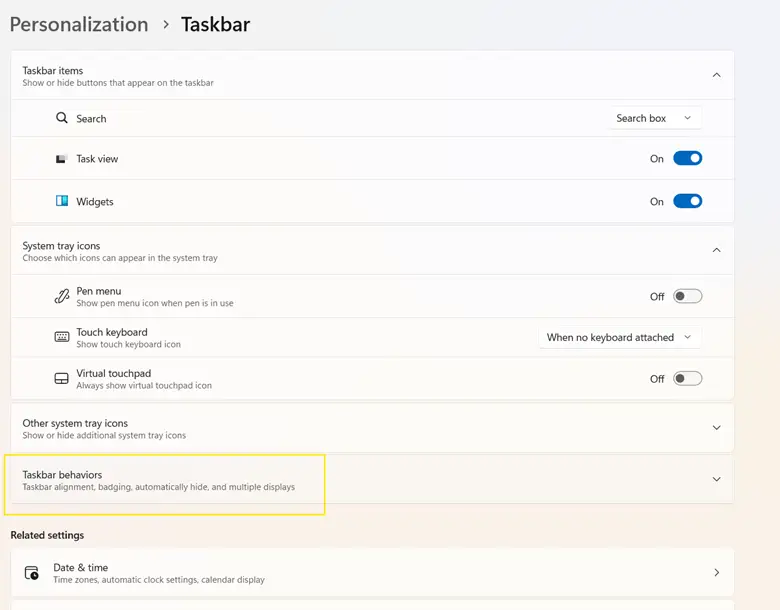
Task: Open the Date & time related setting
Action: click(372, 573)
